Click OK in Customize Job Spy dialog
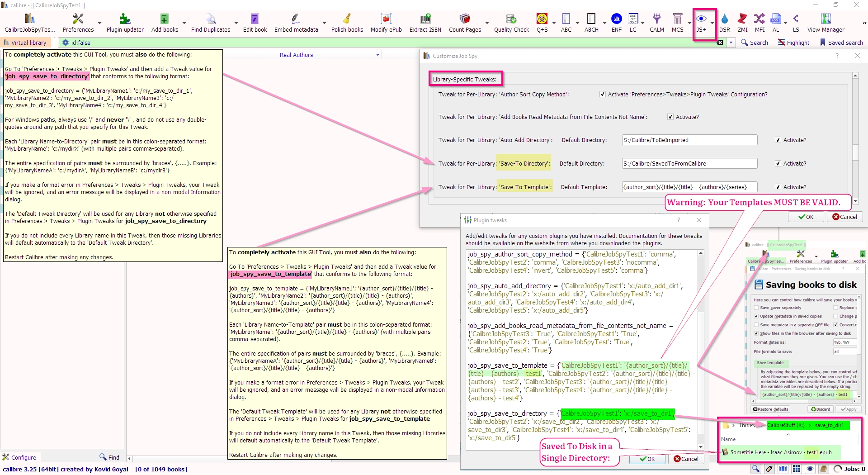This screenshot has height=475, width=868. pos(806,217)
